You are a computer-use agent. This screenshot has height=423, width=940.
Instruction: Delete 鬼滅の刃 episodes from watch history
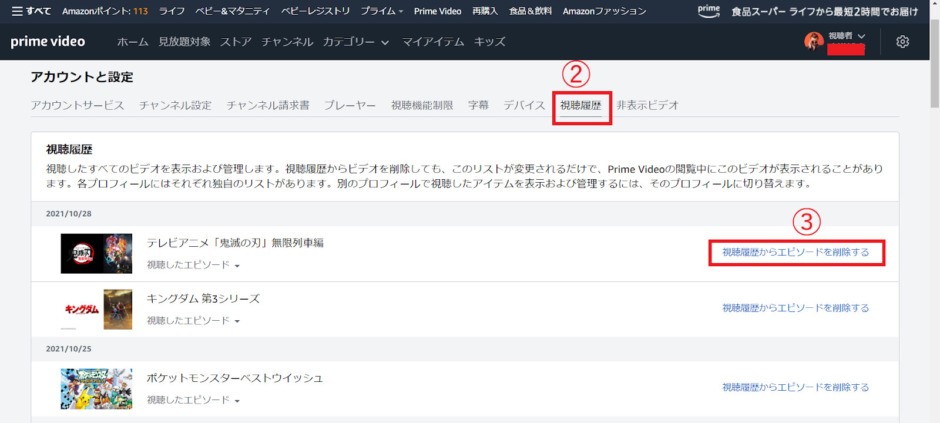(796, 252)
